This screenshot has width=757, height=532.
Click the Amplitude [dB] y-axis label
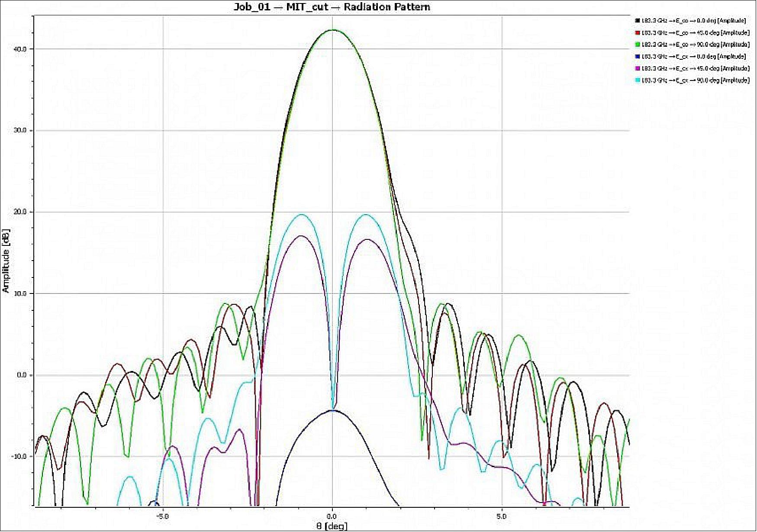6,261
